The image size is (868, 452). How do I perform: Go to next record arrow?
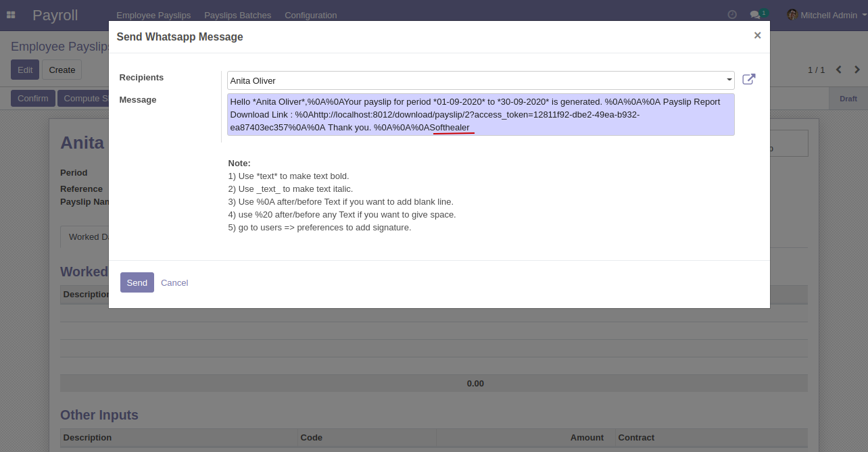[857, 70]
